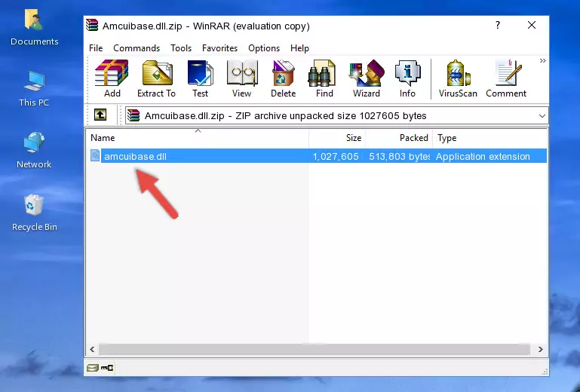
Task: Click the Application extension type cell
Action: coord(483,157)
